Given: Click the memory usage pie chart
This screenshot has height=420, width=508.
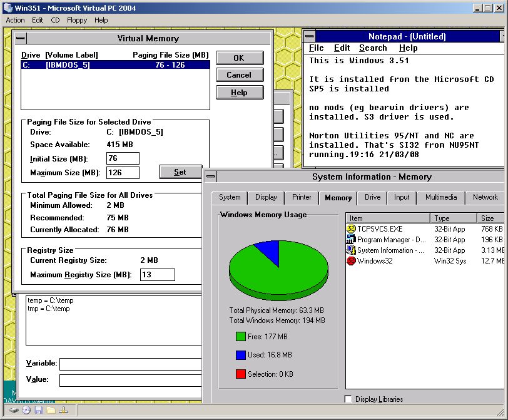Looking at the screenshot, I should [x=278, y=270].
